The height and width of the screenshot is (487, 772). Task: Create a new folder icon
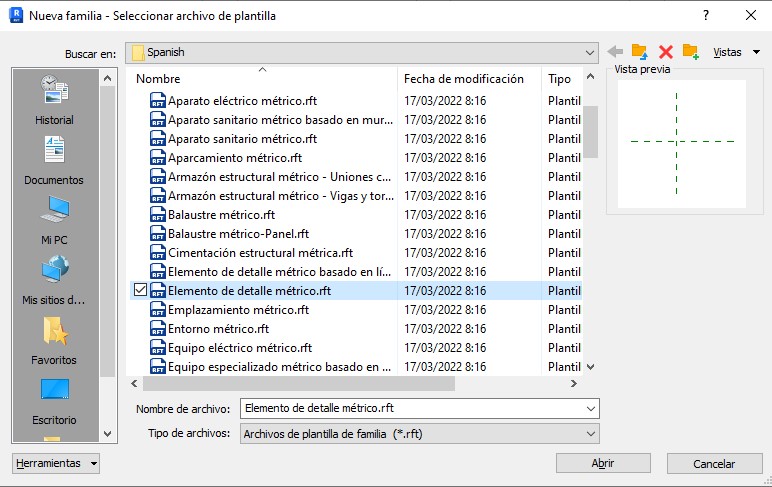click(x=690, y=52)
